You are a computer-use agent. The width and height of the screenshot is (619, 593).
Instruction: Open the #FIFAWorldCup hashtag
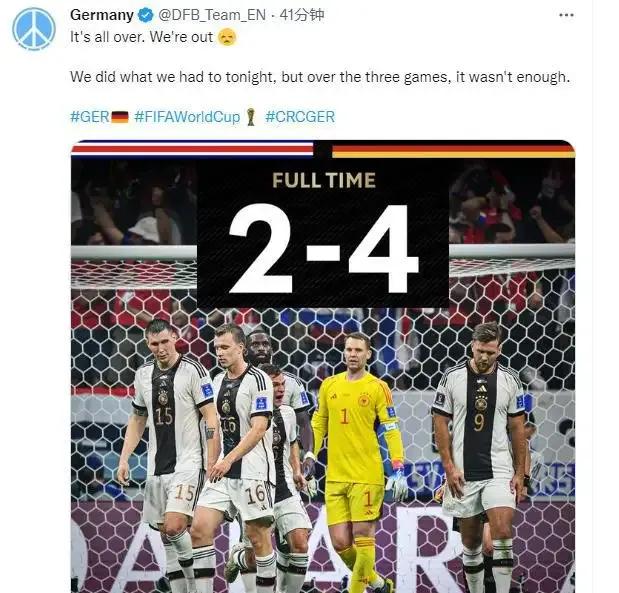187,117
